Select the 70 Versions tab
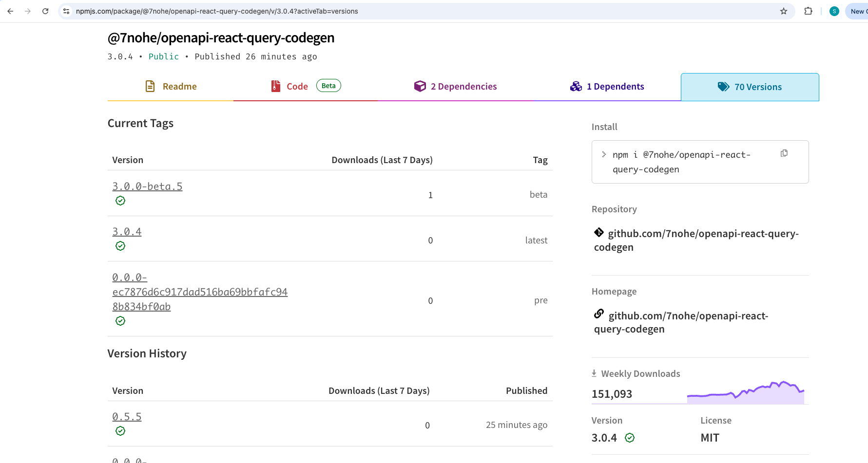The height and width of the screenshot is (463, 868). pyautogui.click(x=750, y=87)
